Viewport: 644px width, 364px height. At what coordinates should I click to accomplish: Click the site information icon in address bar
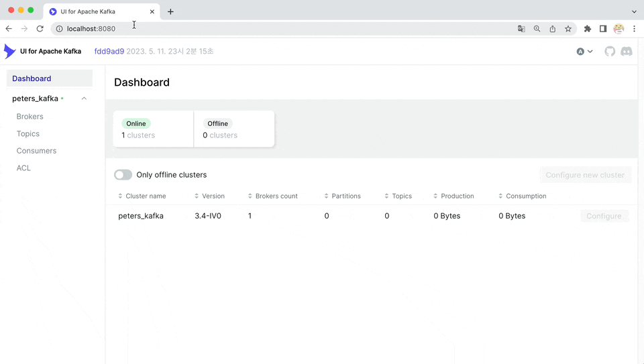point(59,29)
